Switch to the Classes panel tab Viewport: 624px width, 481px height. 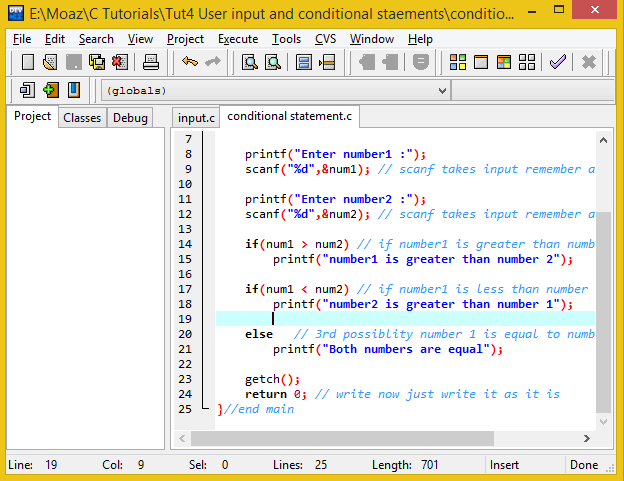tap(82, 118)
